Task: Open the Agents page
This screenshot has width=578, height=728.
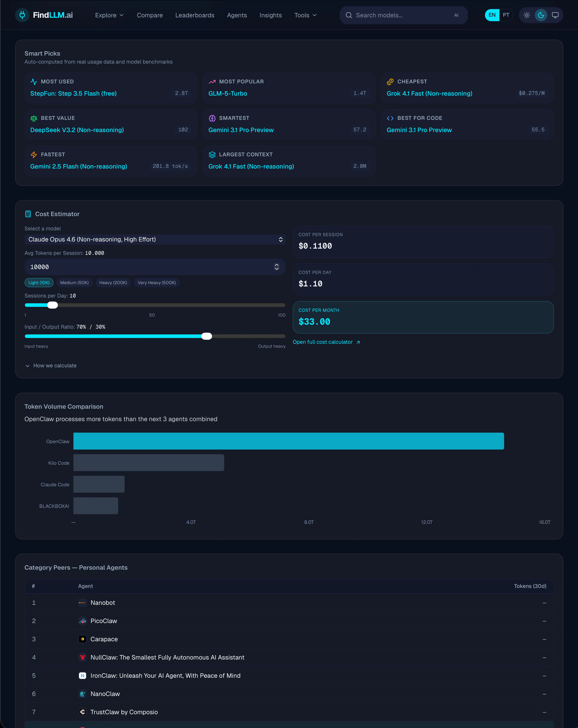Action: point(237,15)
